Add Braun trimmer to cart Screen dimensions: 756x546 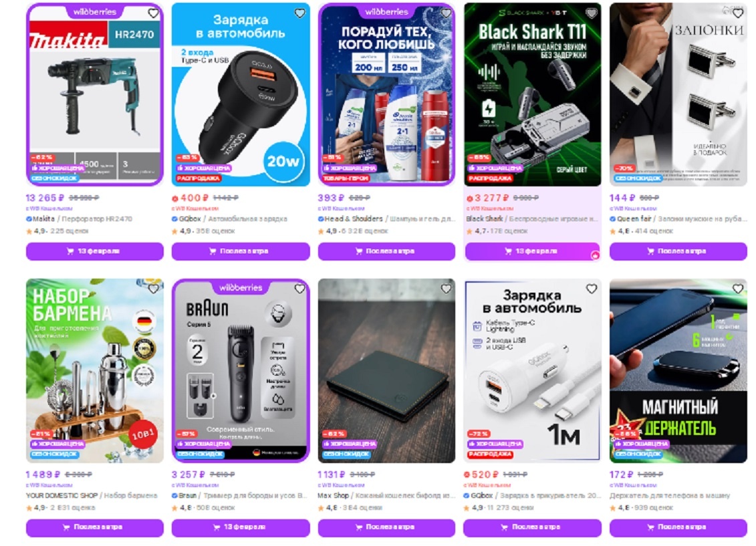click(x=241, y=527)
